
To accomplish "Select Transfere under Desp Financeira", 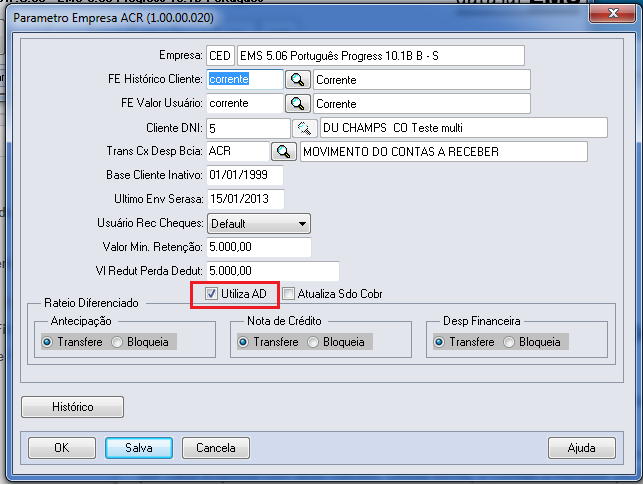I will [x=439, y=342].
